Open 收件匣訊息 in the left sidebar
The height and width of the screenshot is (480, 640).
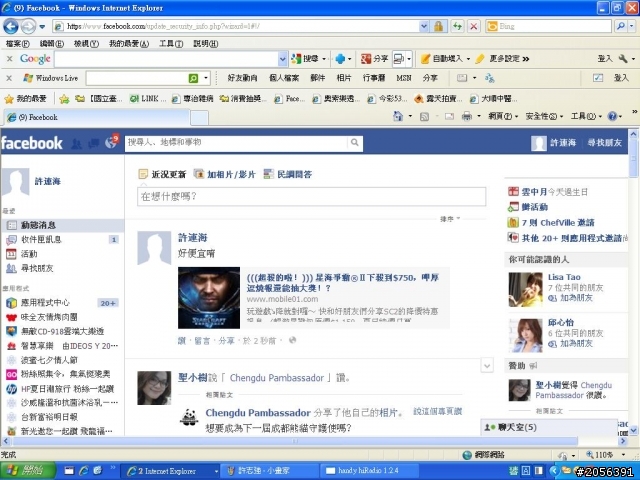(x=62, y=240)
